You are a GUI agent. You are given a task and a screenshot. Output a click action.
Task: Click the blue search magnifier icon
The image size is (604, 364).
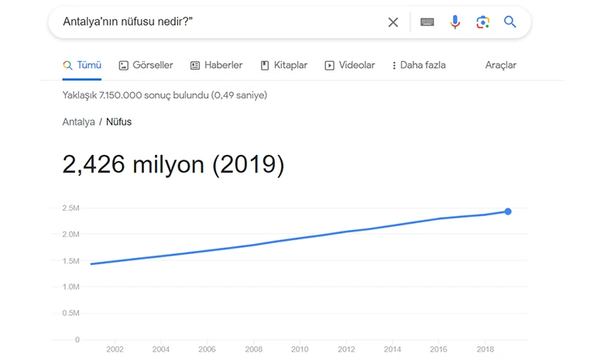click(x=510, y=22)
